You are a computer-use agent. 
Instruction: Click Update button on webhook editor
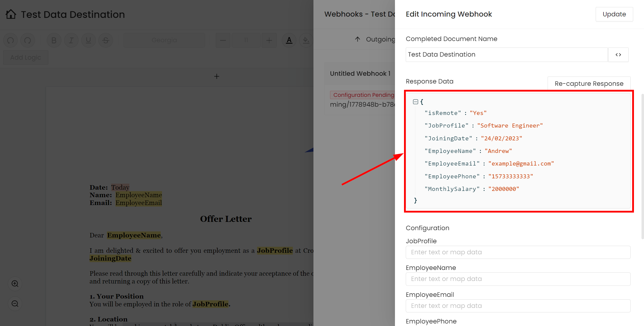(x=614, y=14)
